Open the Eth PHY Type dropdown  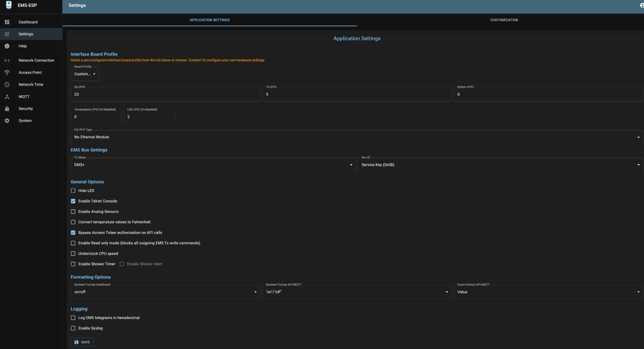(x=356, y=137)
